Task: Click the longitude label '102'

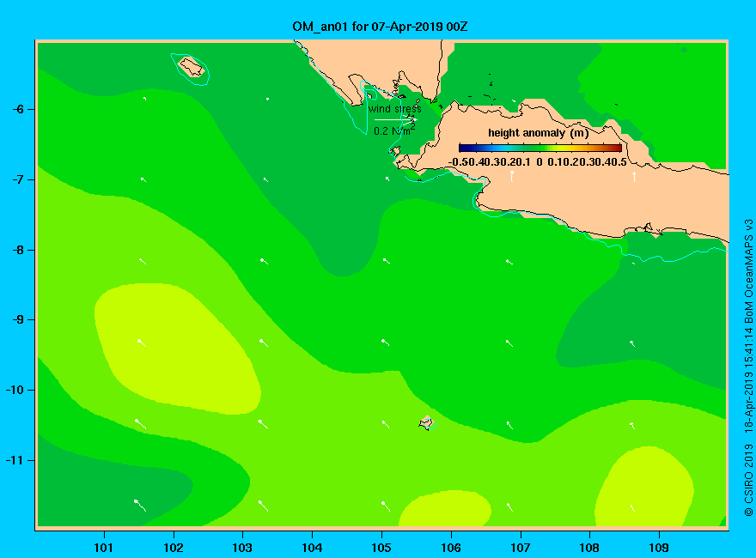Action: click(x=174, y=548)
